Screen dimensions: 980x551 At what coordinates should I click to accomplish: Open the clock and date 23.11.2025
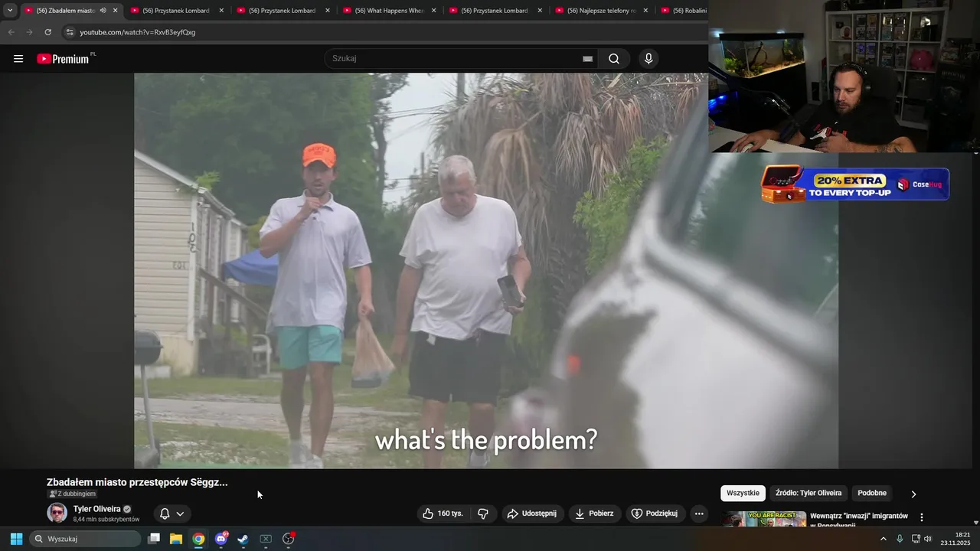[956, 539]
